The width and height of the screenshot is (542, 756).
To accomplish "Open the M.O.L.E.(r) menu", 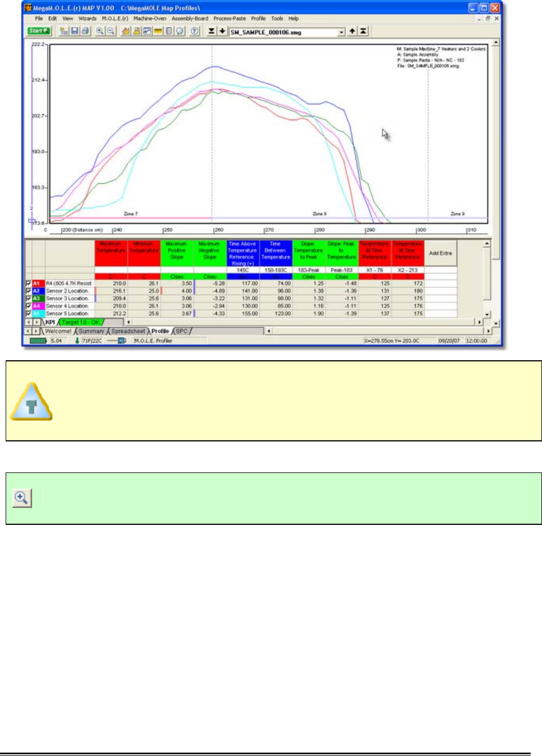I will 115,19.
